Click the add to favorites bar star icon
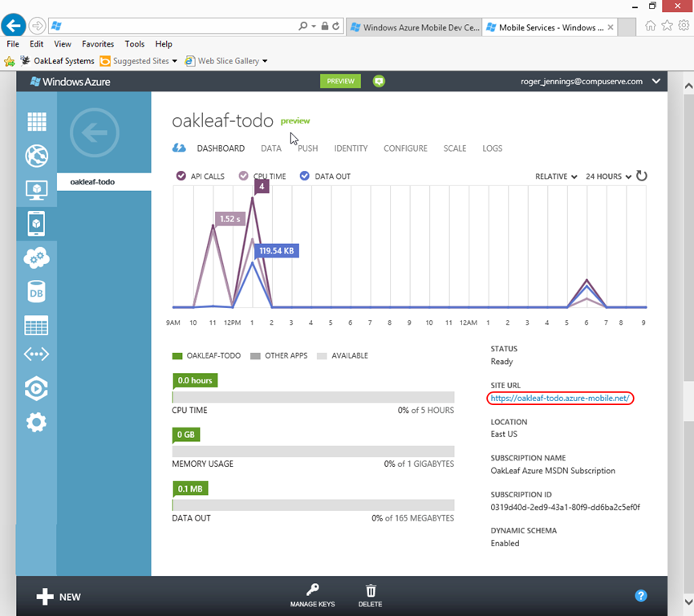 tap(10, 61)
